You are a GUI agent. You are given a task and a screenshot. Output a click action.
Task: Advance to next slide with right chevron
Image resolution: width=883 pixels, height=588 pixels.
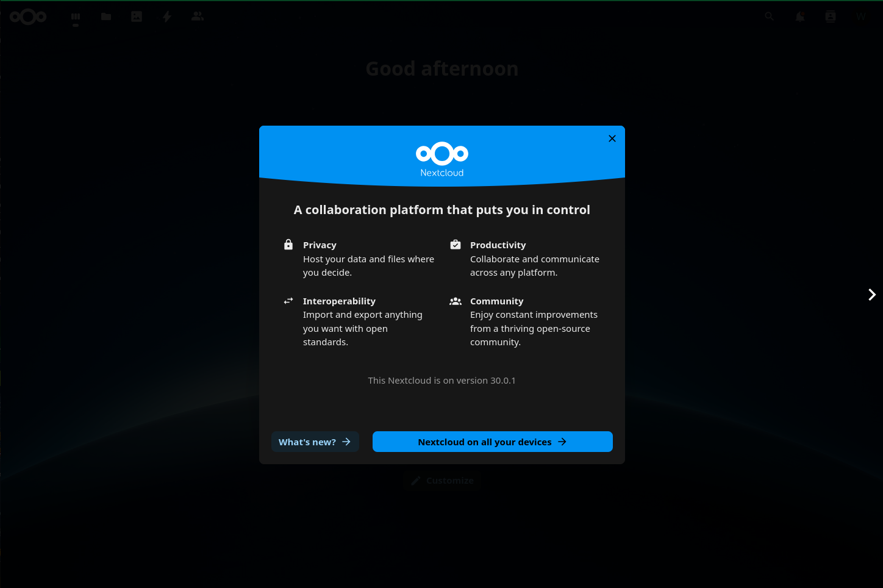click(871, 295)
